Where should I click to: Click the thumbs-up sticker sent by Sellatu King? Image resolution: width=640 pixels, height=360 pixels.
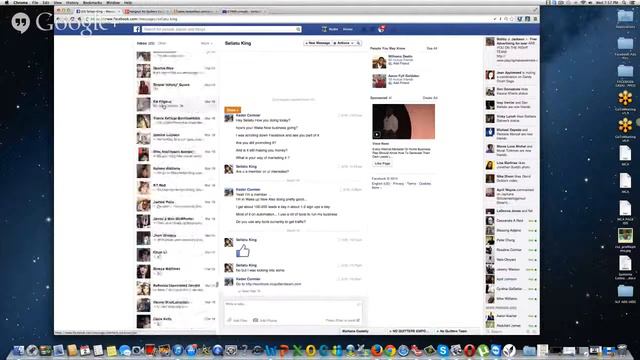click(243, 250)
